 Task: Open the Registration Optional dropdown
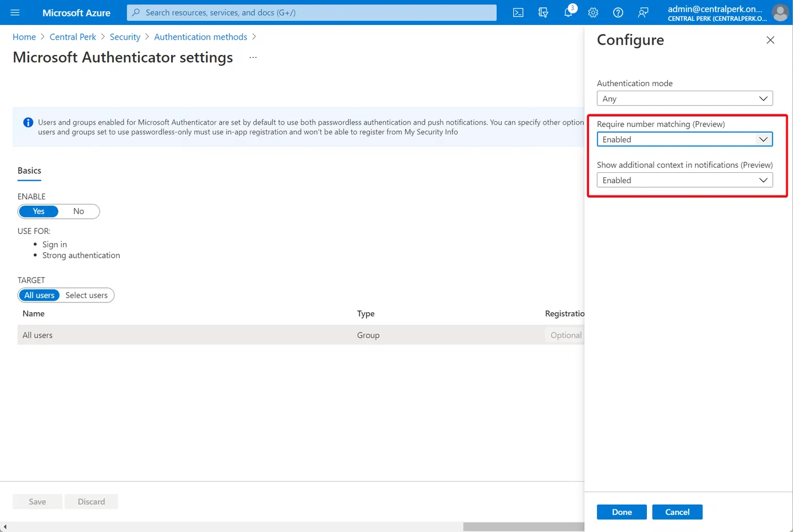565,335
